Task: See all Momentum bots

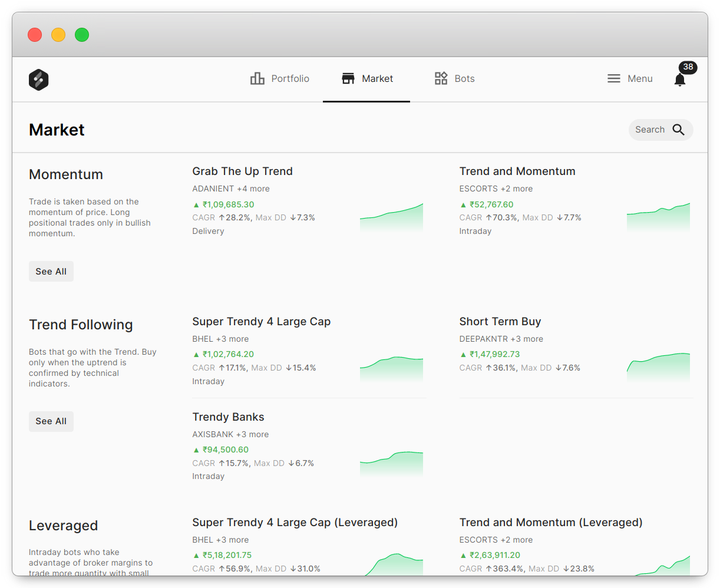Action: point(51,272)
